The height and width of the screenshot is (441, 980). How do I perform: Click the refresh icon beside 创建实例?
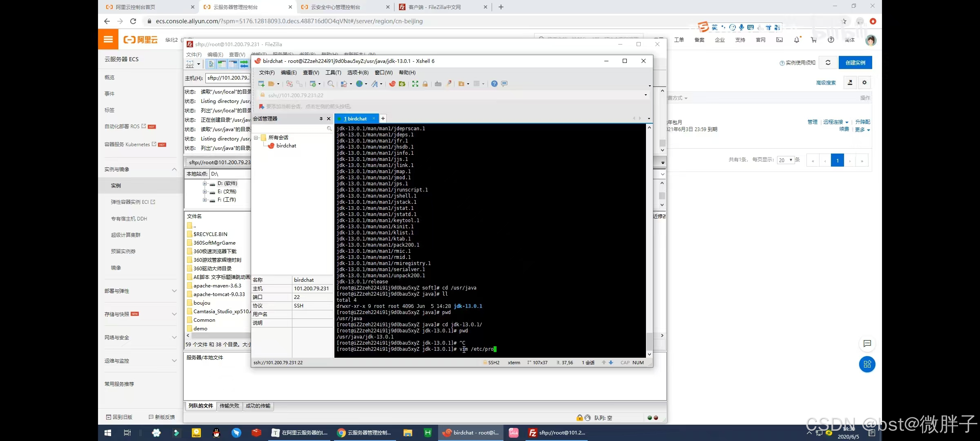click(828, 62)
